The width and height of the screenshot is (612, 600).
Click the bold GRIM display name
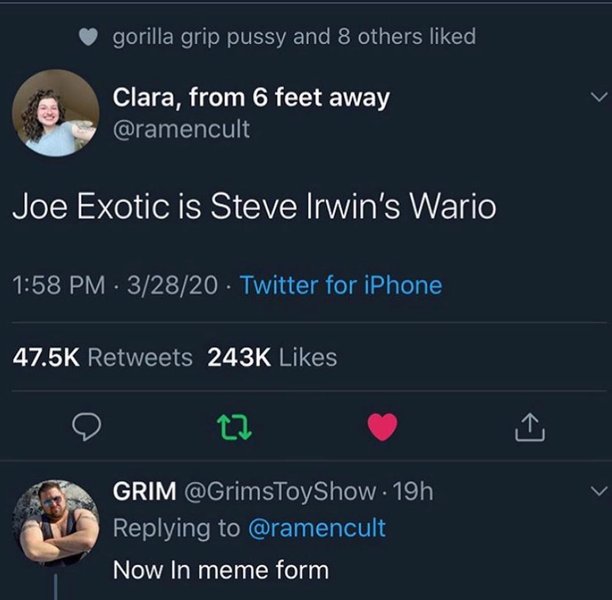point(145,492)
